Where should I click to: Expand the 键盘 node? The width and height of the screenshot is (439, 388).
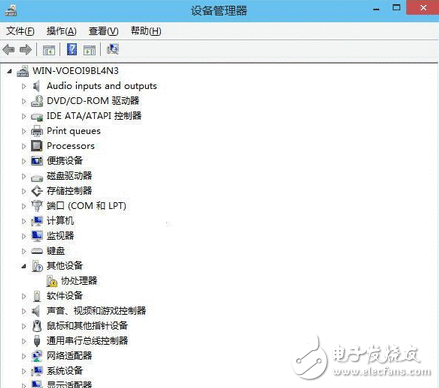click(24, 251)
